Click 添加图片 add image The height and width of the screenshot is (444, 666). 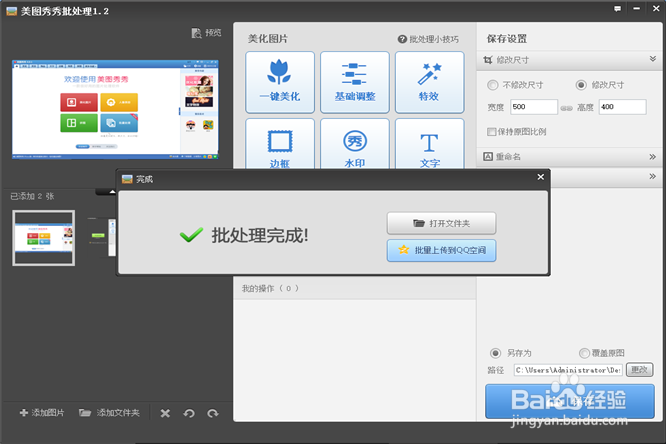pos(42,413)
